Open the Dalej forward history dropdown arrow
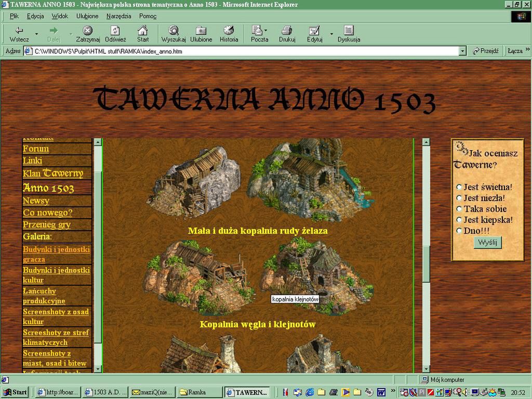The image size is (532, 399). [71, 34]
